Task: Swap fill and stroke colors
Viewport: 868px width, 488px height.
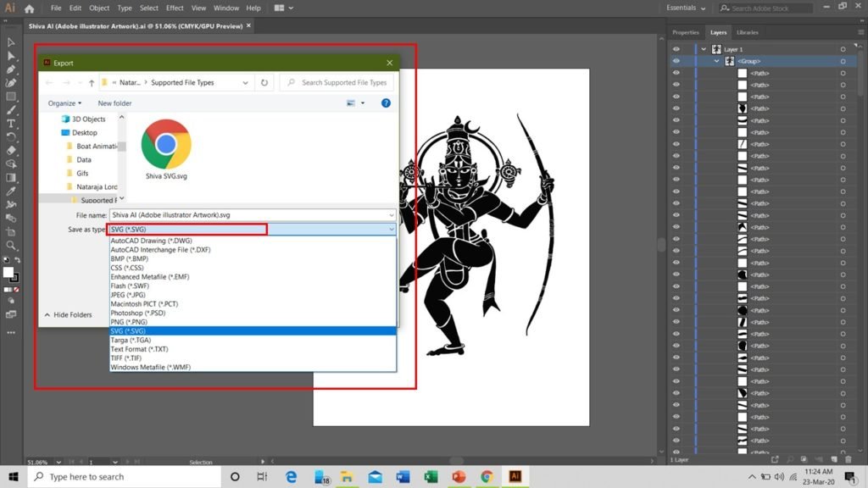Action: pyautogui.click(x=17, y=260)
